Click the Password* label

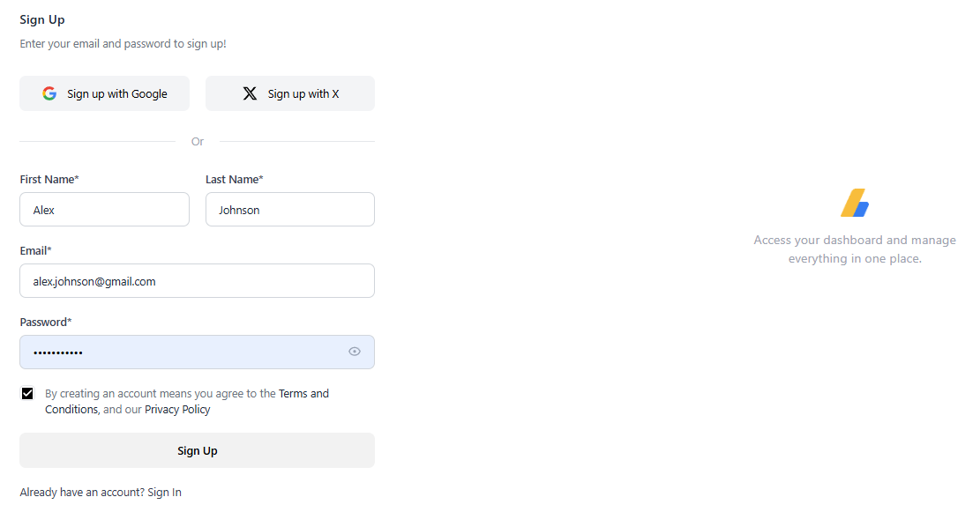pyautogui.click(x=46, y=323)
